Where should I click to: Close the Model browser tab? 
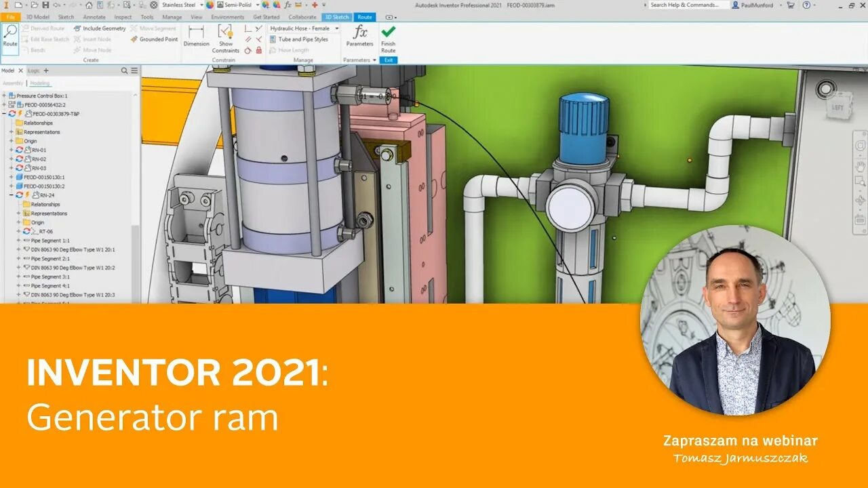[x=20, y=70]
